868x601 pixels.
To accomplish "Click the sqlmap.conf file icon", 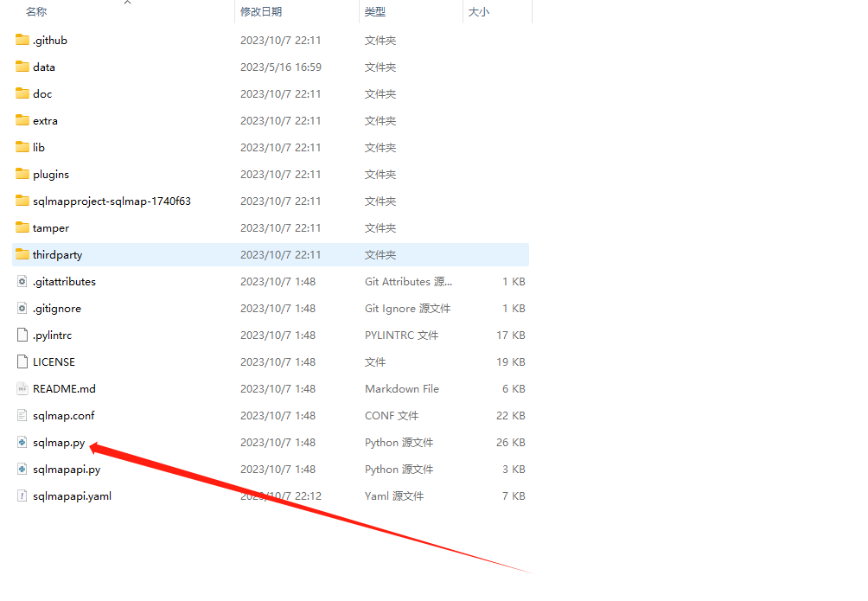I will pos(22,415).
